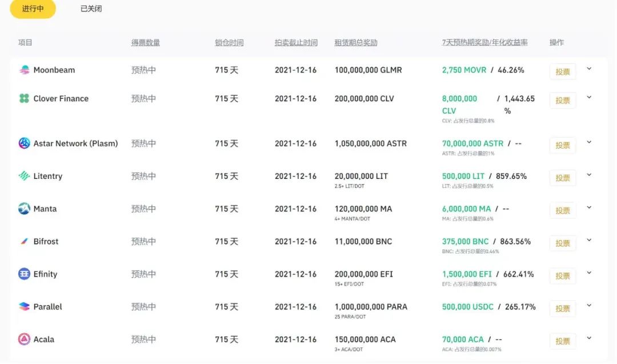The width and height of the screenshot is (617, 364).
Task: Select the Bifrost project name
Action: 46,242
